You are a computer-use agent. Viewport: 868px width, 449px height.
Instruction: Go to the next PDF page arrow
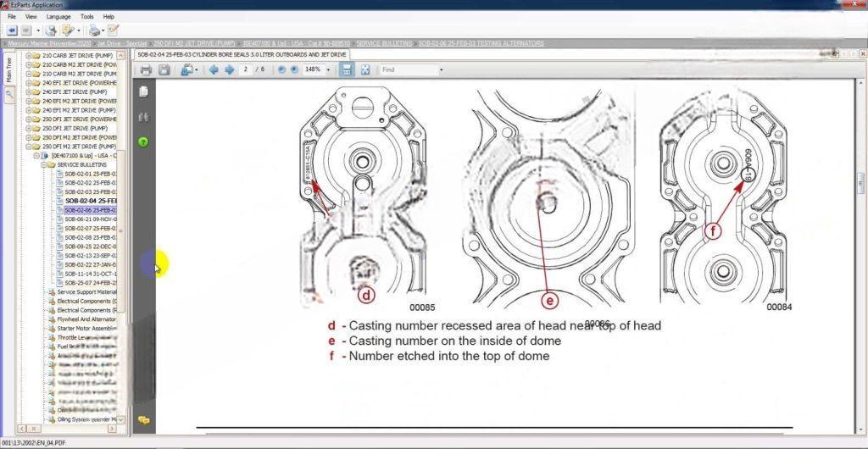point(228,69)
